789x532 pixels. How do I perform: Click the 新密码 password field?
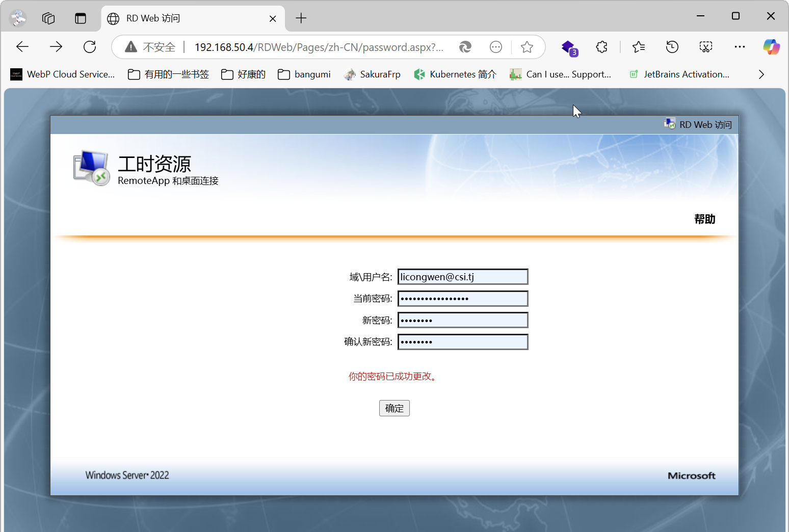click(x=463, y=320)
